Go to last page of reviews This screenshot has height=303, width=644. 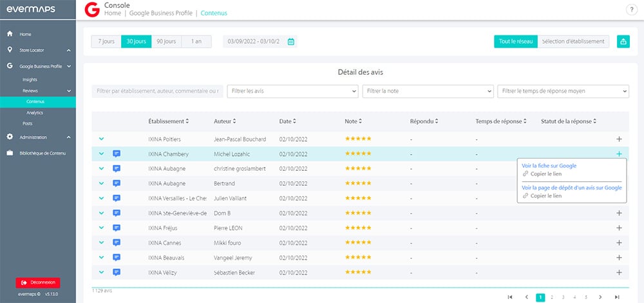(617, 297)
